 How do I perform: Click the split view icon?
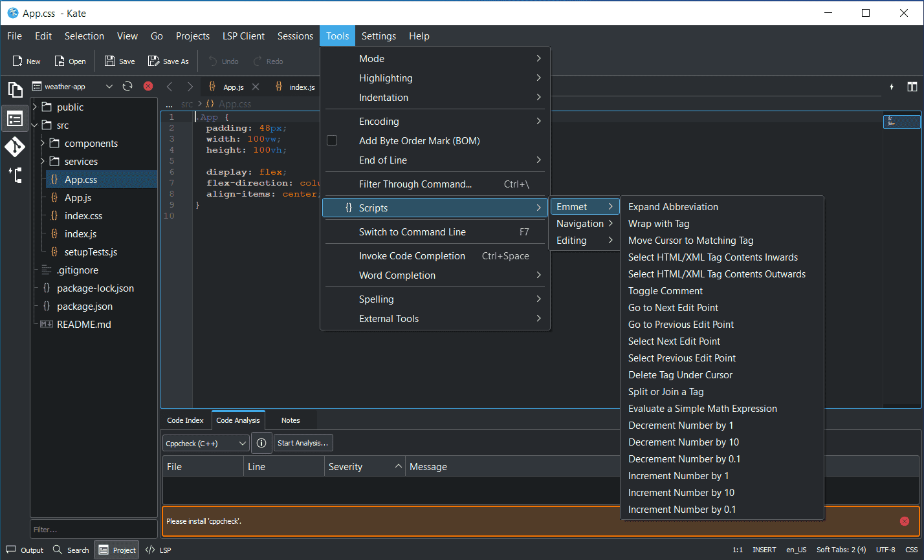click(x=912, y=87)
